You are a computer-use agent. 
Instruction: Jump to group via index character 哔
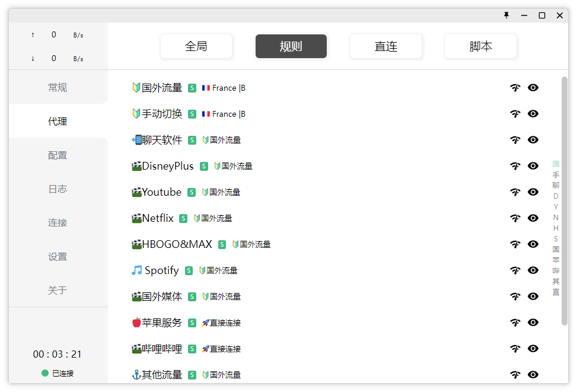(x=556, y=270)
